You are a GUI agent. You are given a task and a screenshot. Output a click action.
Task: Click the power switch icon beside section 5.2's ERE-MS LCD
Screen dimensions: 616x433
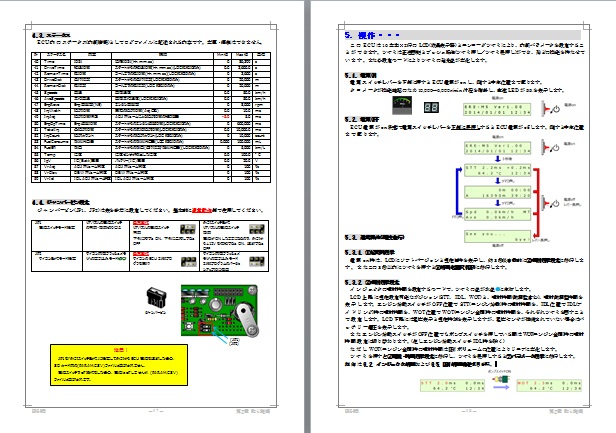[x=550, y=147]
